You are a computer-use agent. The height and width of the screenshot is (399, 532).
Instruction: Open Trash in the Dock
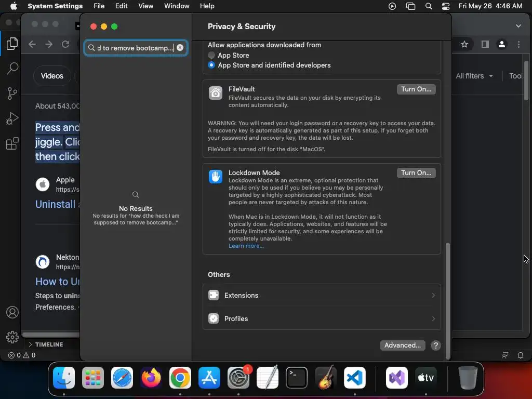pyautogui.click(x=468, y=378)
